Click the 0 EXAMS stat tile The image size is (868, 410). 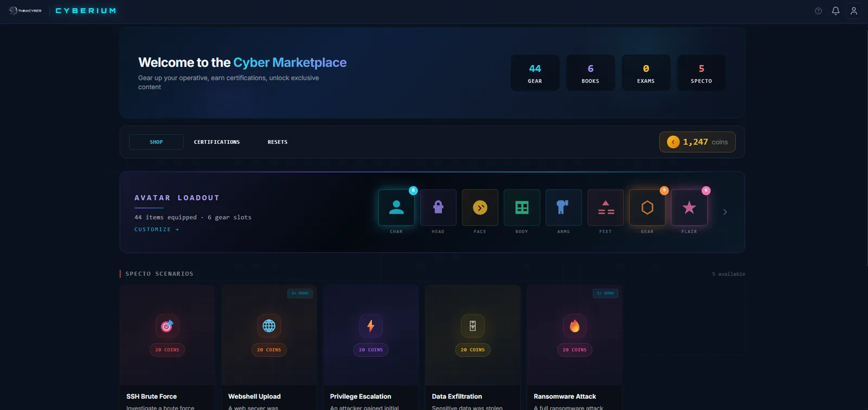pyautogui.click(x=646, y=73)
